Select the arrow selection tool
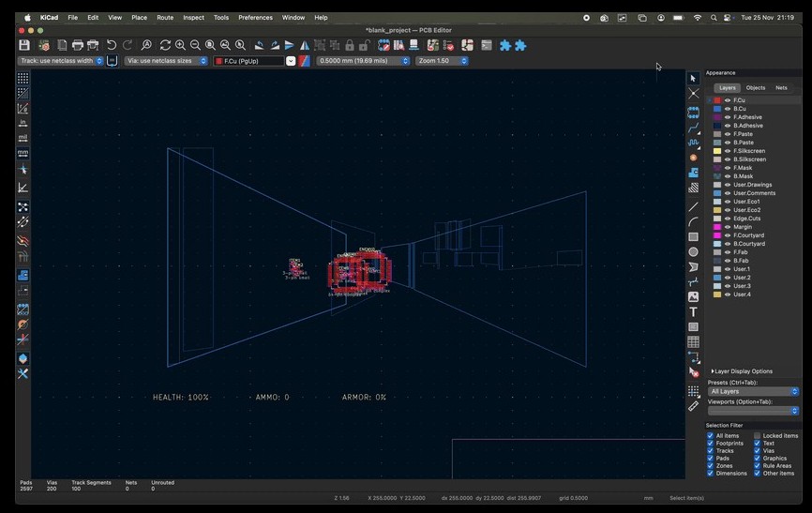The image size is (812, 513). [x=693, y=79]
